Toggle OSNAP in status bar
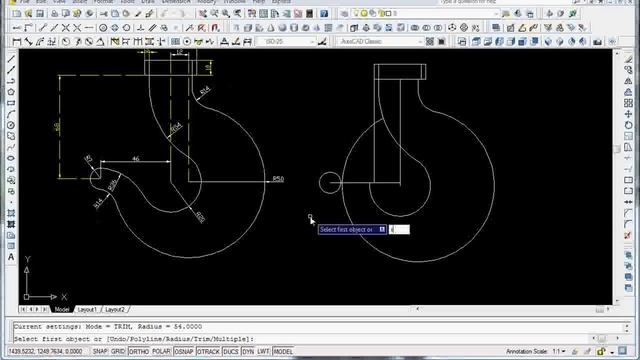The height and width of the screenshot is (360, 640). tap(184, 351)
